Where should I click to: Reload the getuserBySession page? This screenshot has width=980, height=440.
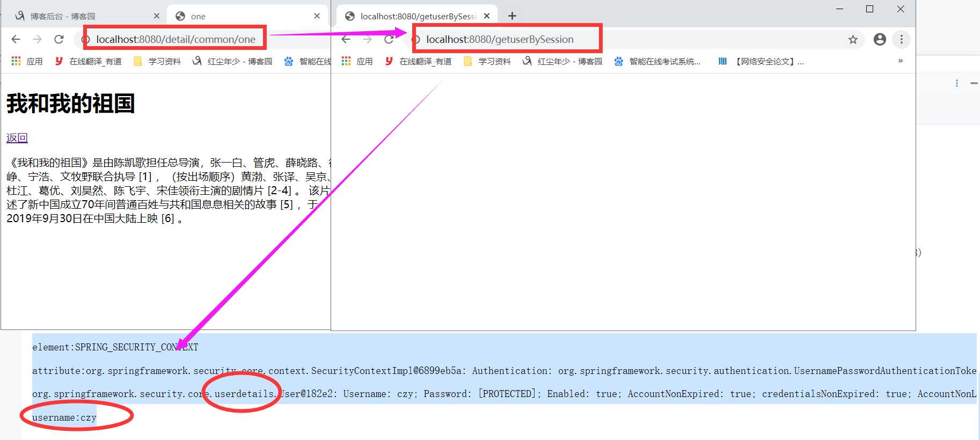coord(389,39)
